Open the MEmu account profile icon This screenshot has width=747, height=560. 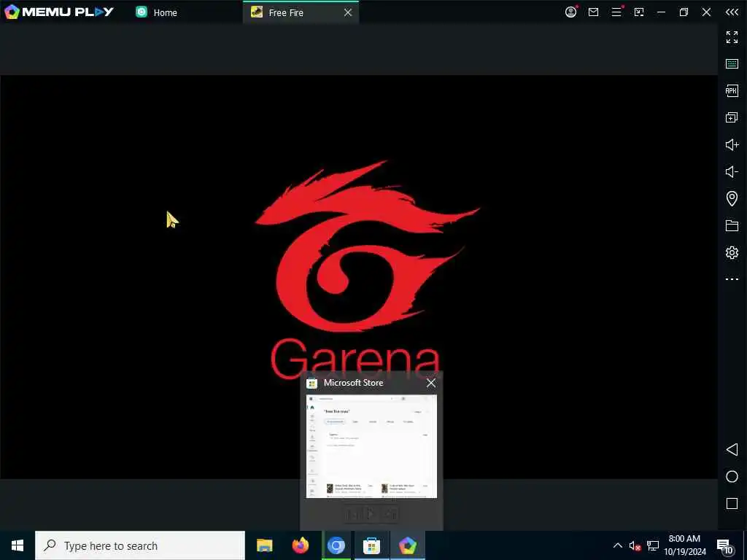[570, 12]
